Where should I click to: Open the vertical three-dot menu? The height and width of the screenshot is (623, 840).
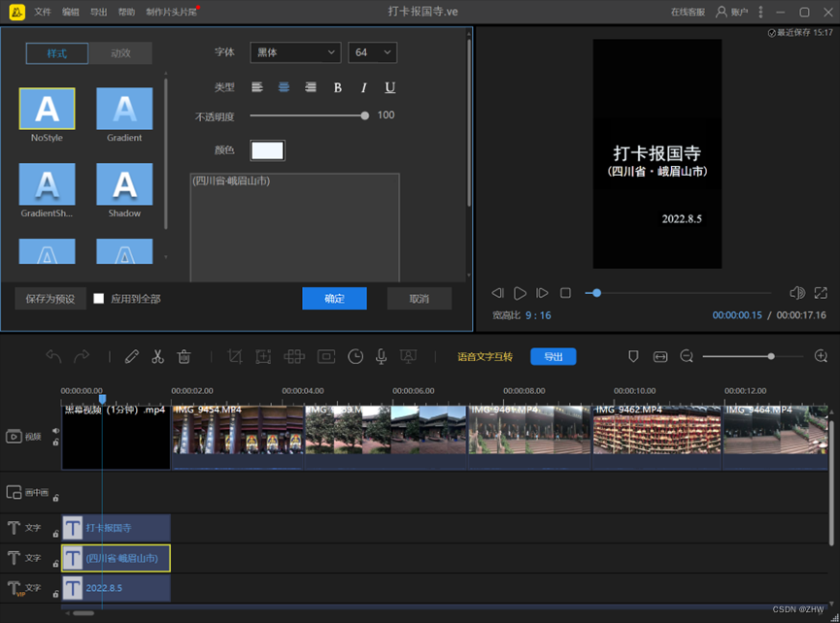pyautogui.click(x=760, y=12)
